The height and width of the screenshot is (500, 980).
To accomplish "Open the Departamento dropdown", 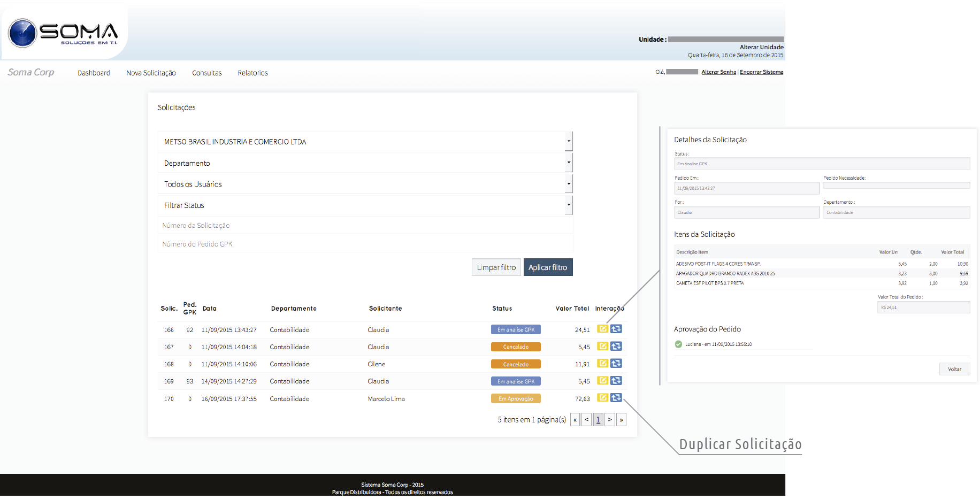I will pyautogui.click(x=569, y=163).
